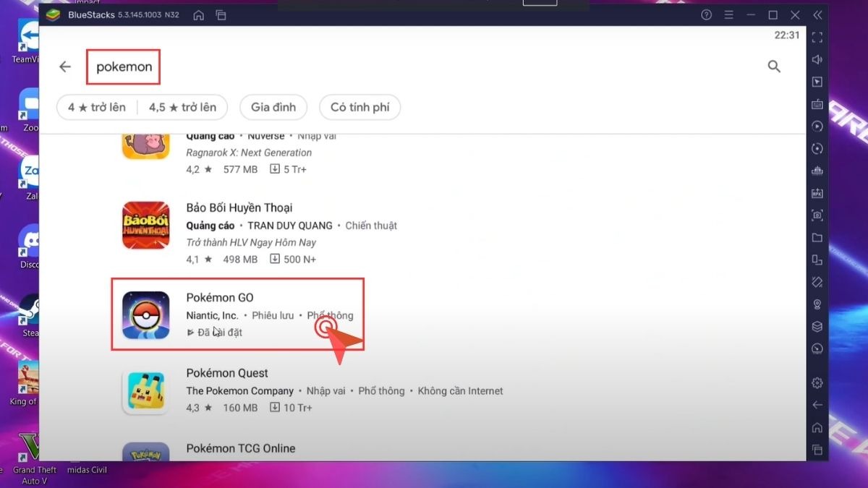Open multi-instance icon in BlueStacks title bar
The height and width of the screenshot is (488, 868).
click(x=221, y=14)
